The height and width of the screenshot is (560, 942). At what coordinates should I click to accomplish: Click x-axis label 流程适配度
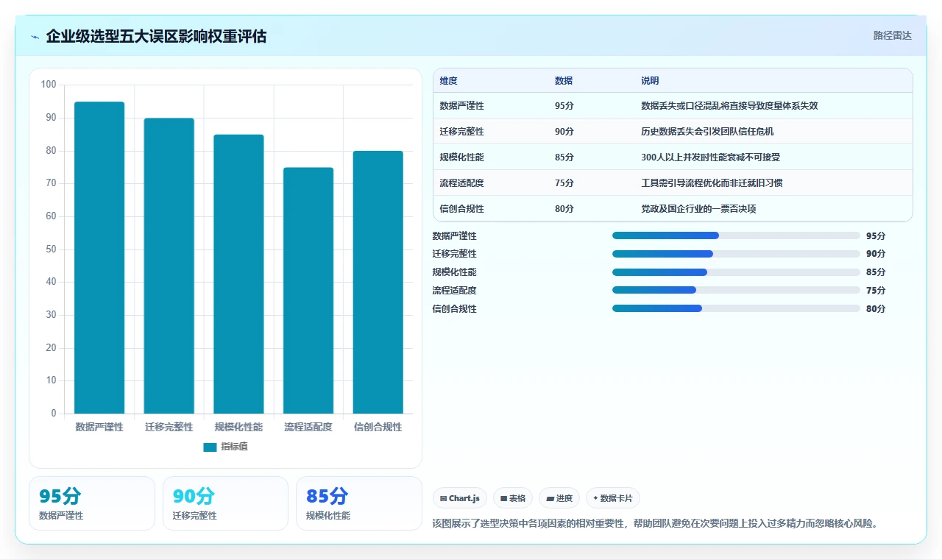pos(308,427)
